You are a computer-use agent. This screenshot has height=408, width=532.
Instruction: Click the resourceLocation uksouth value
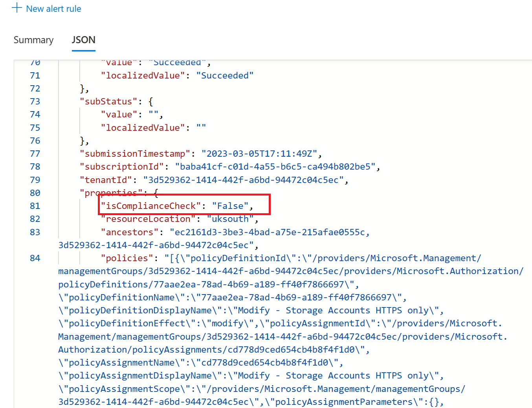[x=230, y=219]
